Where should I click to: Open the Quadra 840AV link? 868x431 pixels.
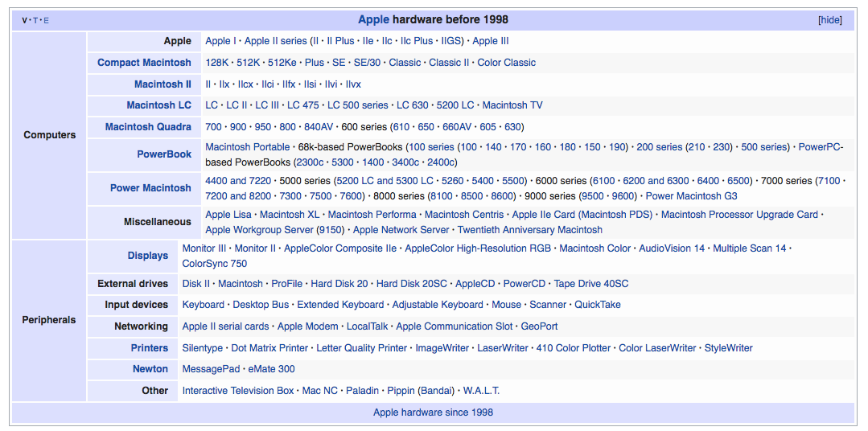(319, 127)
